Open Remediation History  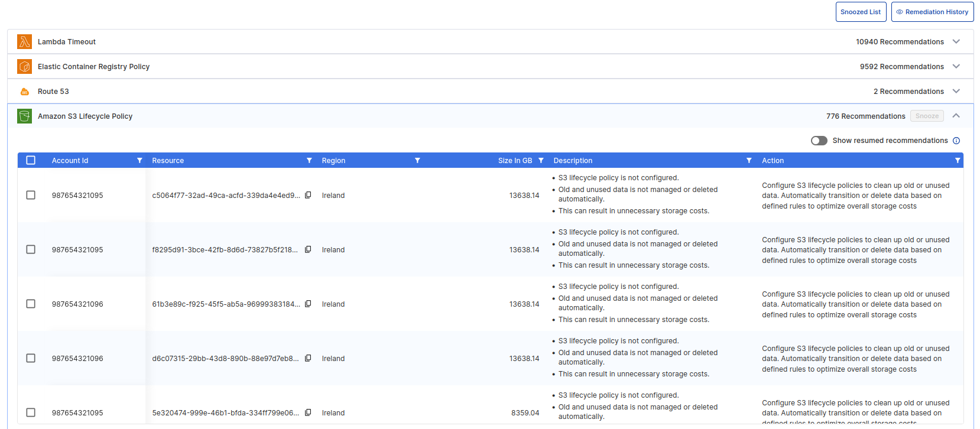pyautogui.click(x=932, y=12)
